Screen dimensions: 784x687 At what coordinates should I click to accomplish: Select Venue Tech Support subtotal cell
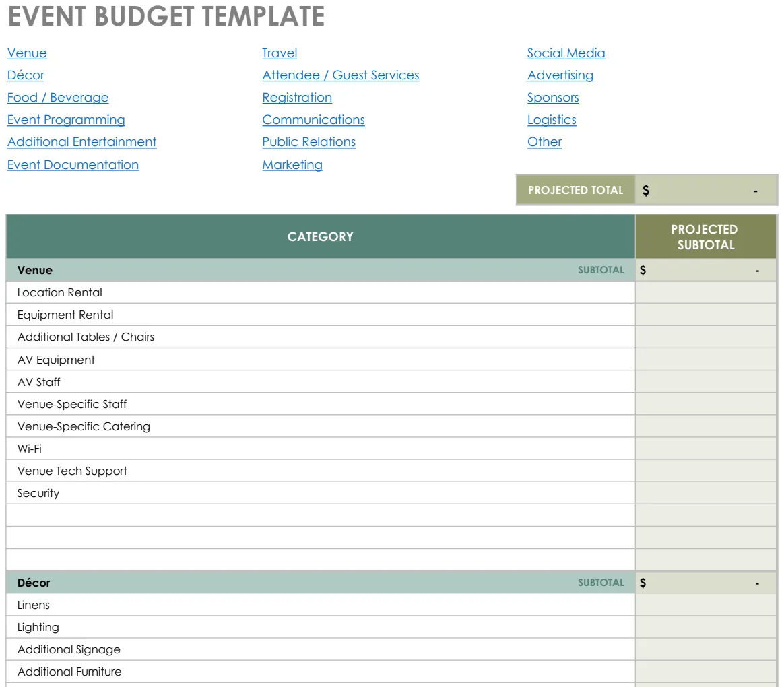(705, 471)
